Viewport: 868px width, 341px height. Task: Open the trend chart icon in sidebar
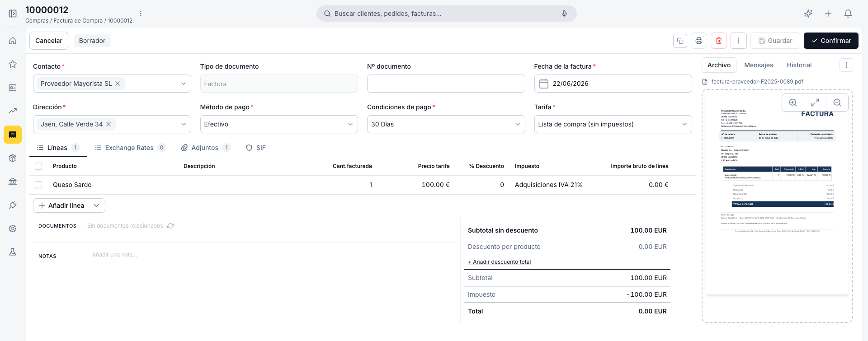point(13,111)
